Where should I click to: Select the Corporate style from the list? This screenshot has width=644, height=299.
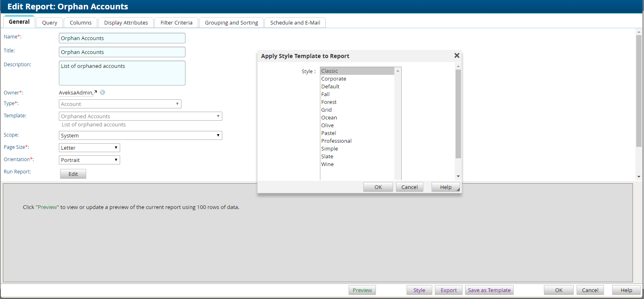pyautogui.click(x=333, y=79)
